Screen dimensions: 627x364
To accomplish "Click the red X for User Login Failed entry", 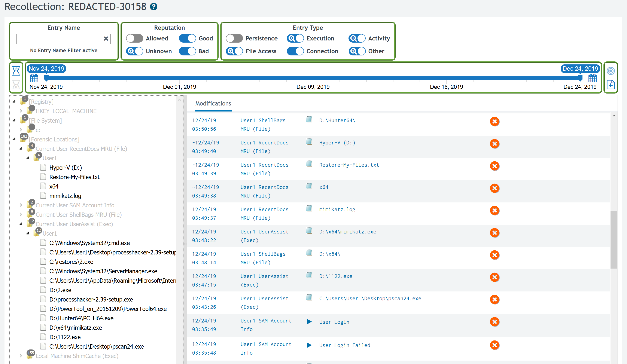I will (x=495, y=345).
